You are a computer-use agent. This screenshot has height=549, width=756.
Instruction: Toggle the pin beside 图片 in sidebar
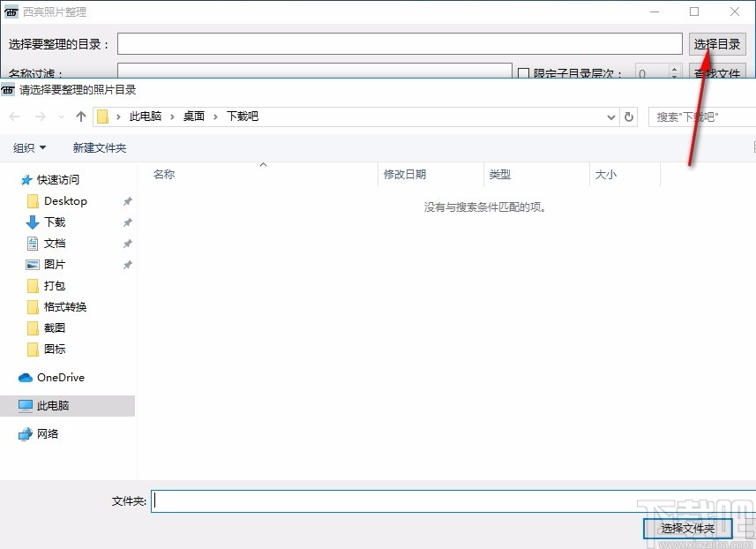point(128,264)
